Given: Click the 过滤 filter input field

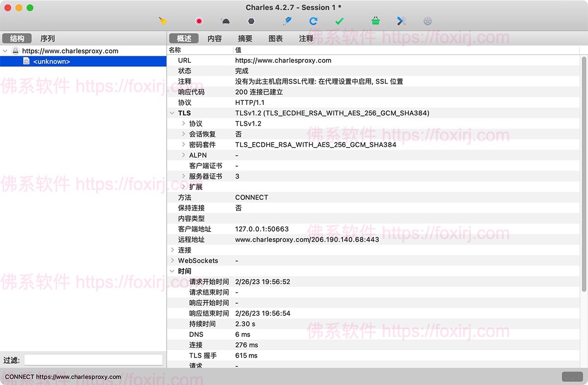Looking at the screenshot, I should point(93,360).
